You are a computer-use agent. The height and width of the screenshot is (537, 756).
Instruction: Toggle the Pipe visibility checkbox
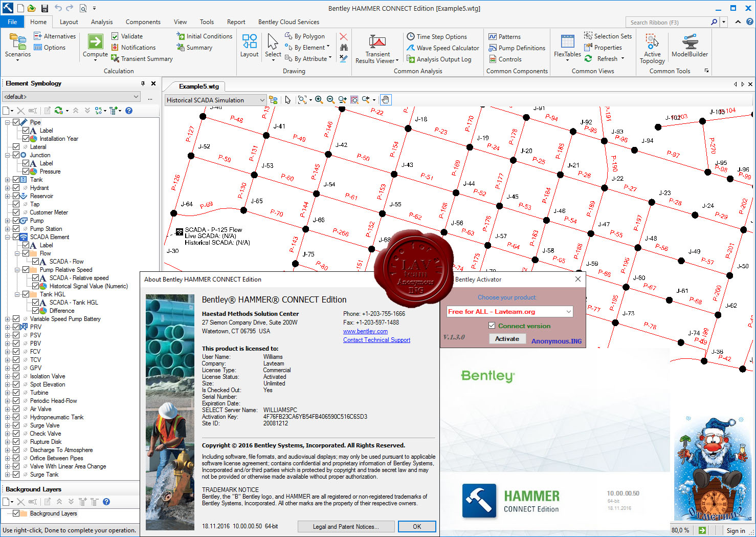[x=16, y=122]
